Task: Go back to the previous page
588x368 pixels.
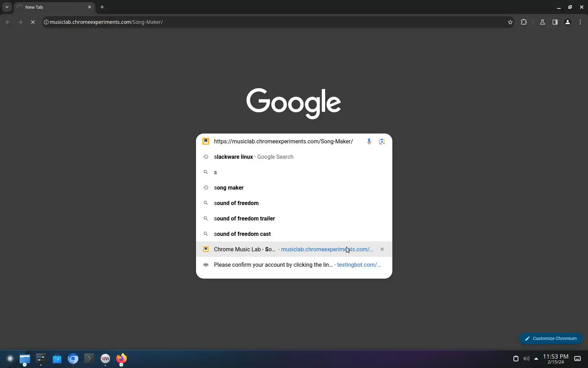Action: coord(8,22)
